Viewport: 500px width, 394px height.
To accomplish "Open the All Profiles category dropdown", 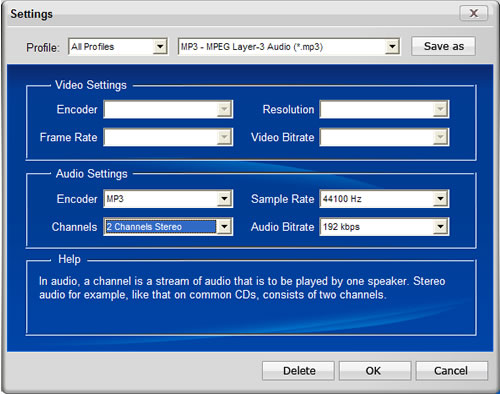I will coord(118,47).
